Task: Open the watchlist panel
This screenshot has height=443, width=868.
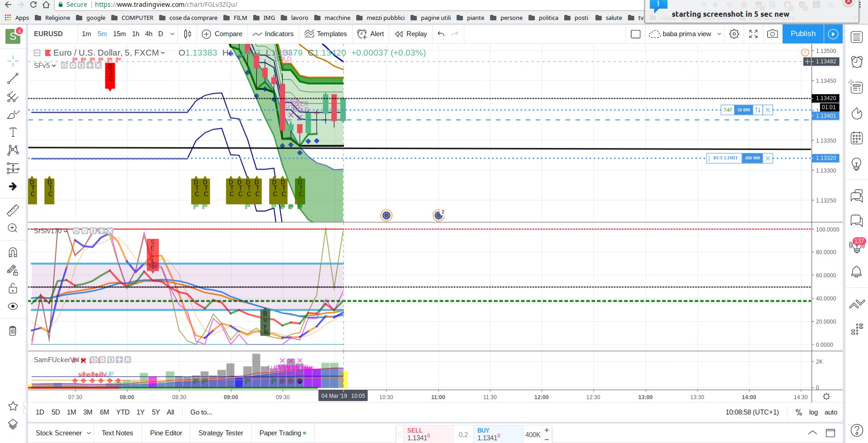Action: (857, 37)
